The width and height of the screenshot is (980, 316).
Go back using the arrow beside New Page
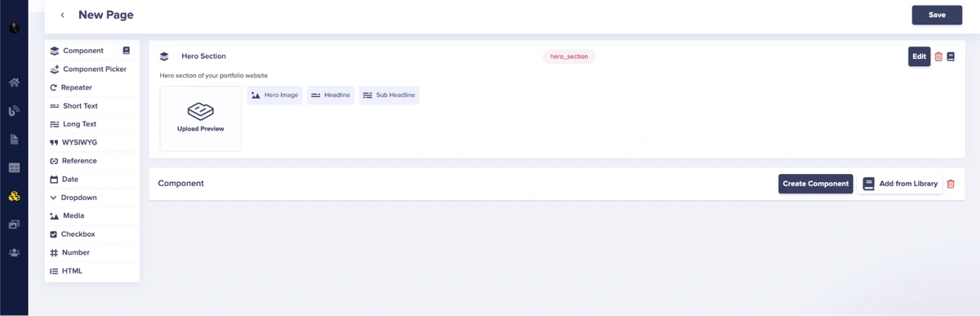[x=62, y=15]
